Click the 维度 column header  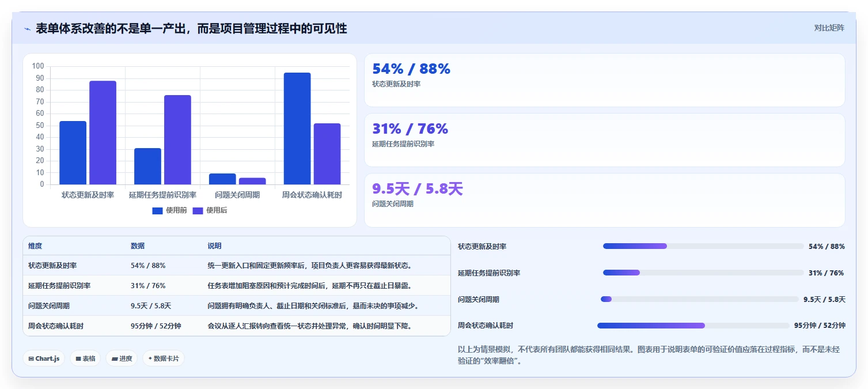tap(35, 246)
